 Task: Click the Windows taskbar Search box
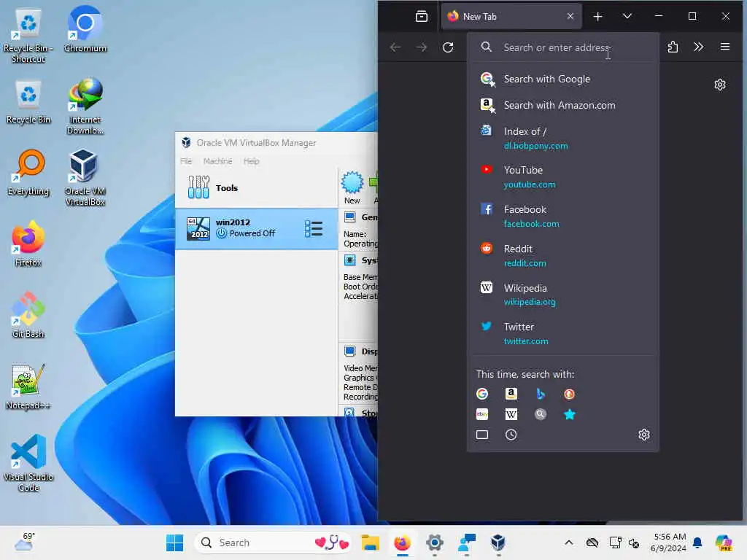[273, 542]
